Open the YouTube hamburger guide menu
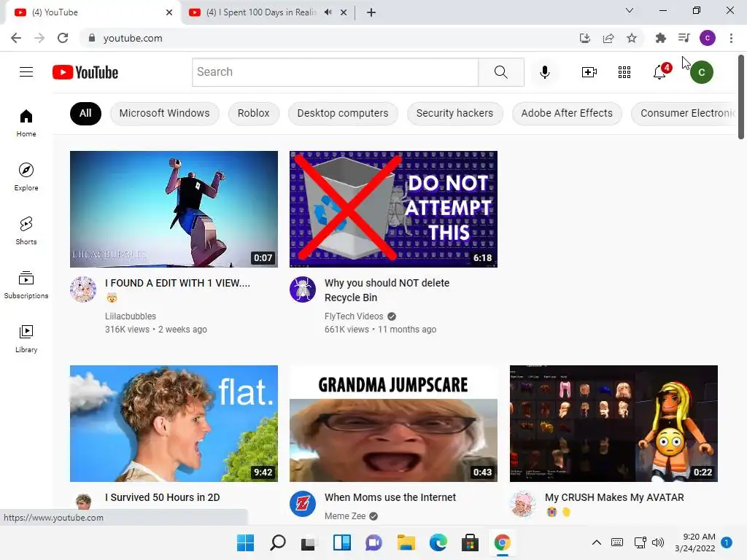 pyautogui.click(x=26, y=72)
